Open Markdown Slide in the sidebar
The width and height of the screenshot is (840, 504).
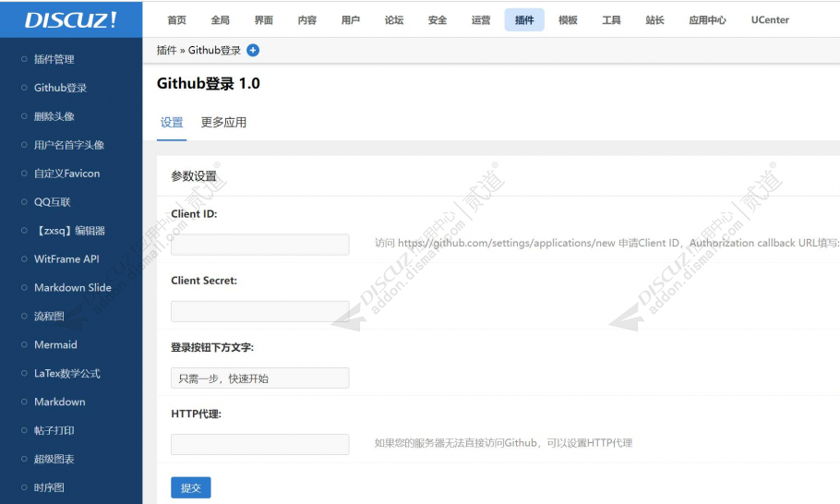coord(73,288)
